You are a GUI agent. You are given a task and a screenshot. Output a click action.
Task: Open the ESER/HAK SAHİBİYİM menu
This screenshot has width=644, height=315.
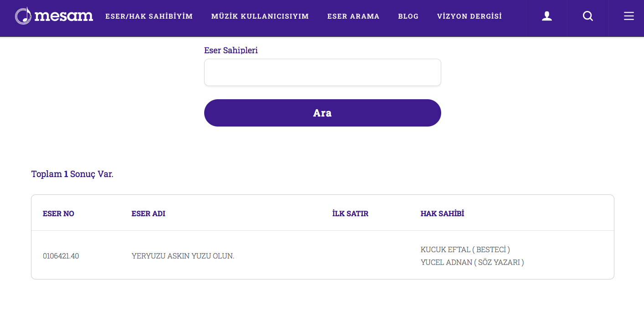pyautogui.click(x=149, y=16)
